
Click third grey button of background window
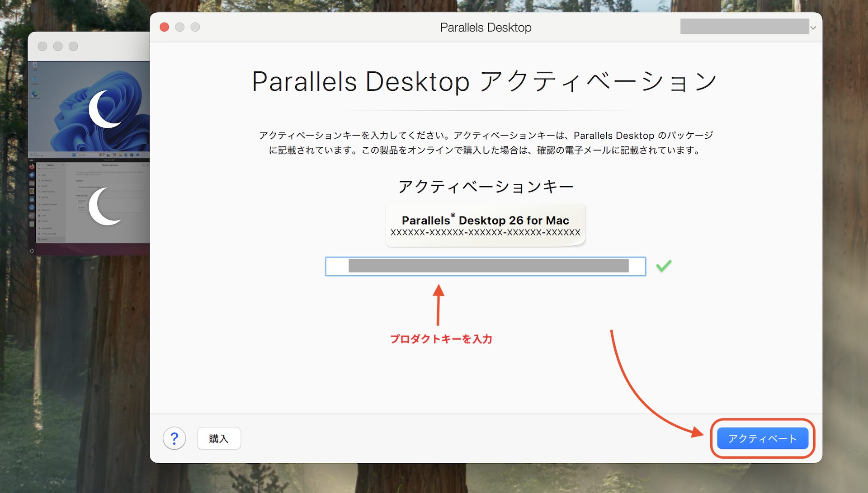(x=73, y=47)
